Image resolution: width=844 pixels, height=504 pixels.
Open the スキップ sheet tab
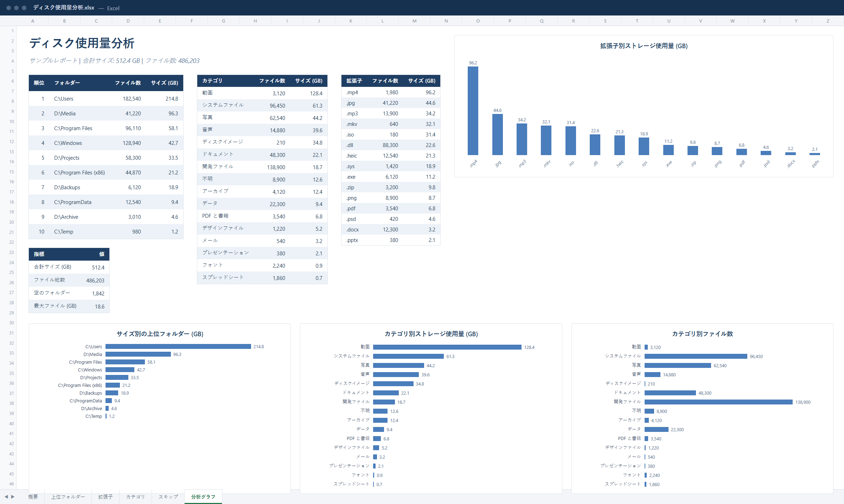tap(168, 497)
